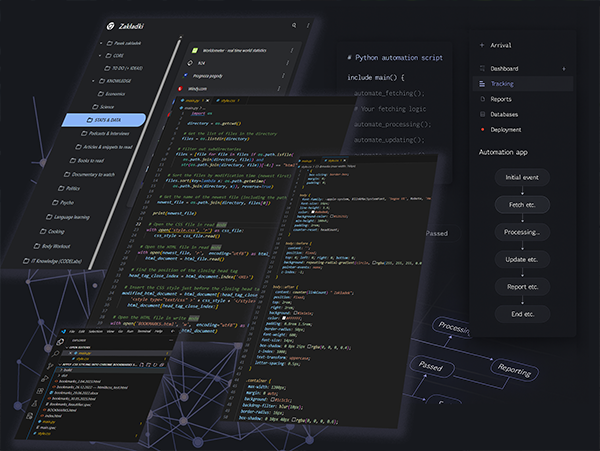Screen dimensions: 600x451
Task: Click the plus icon beside Dashboard
Action: pos(564,68)
